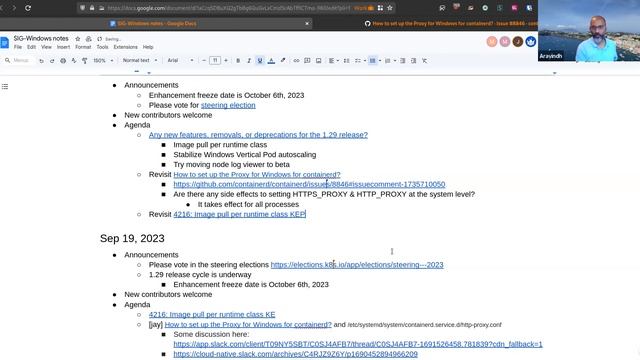Open the Normal text style dropdown
The image size is (640, 360).
[140, 60]
